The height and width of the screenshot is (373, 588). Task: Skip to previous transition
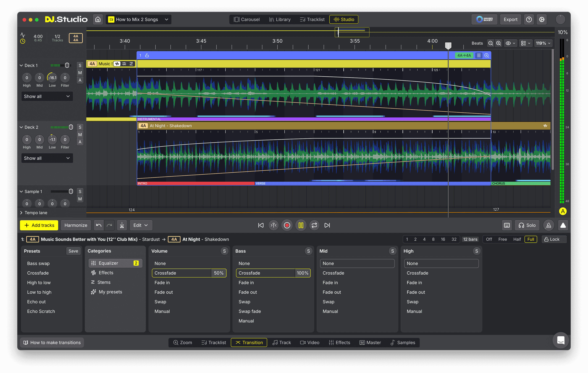[261, 225]
